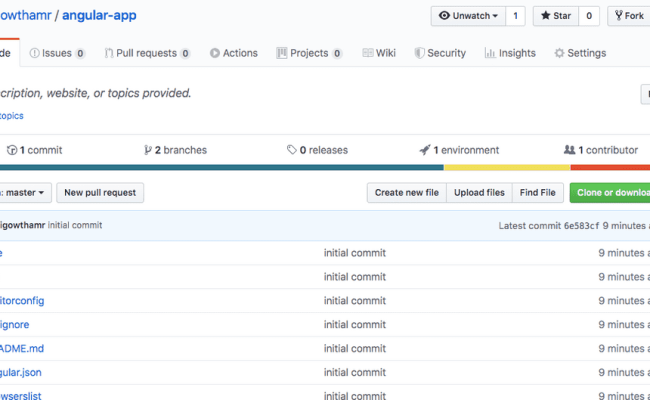Fork the repository
Viewport: 650px width, 400px height.
[x=629, y=16]
